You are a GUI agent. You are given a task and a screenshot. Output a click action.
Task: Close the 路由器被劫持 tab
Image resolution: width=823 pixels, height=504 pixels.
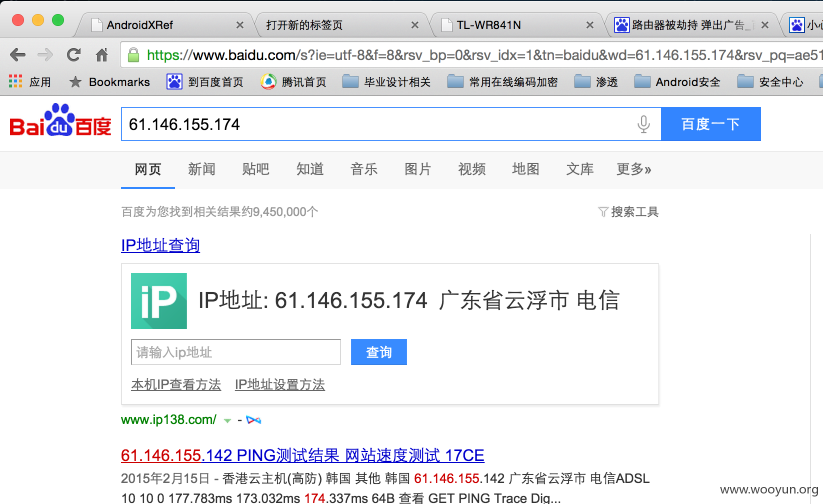[765, 25]
